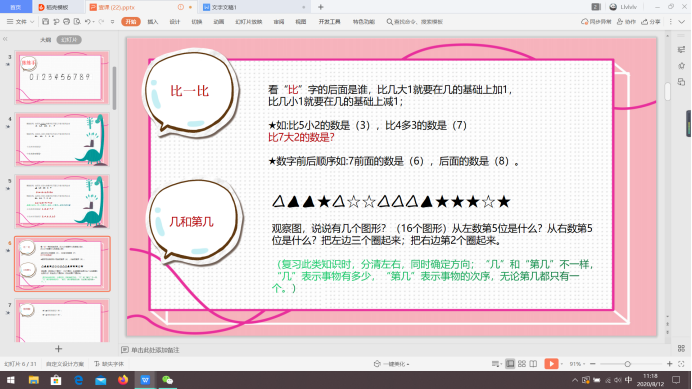This screenshot has width=692, height=389.
Task: Open the 开发工具 ribbon tab
Action: (x=329, y=21)
